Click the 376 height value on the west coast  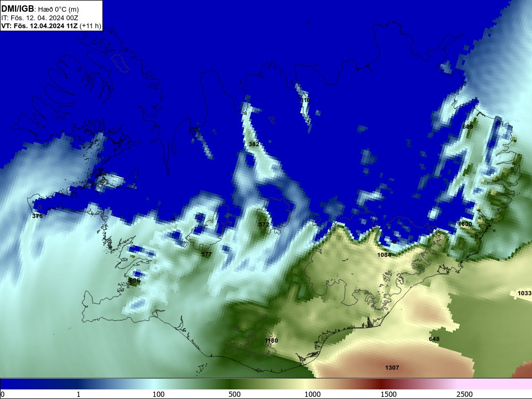click(37, 216)
